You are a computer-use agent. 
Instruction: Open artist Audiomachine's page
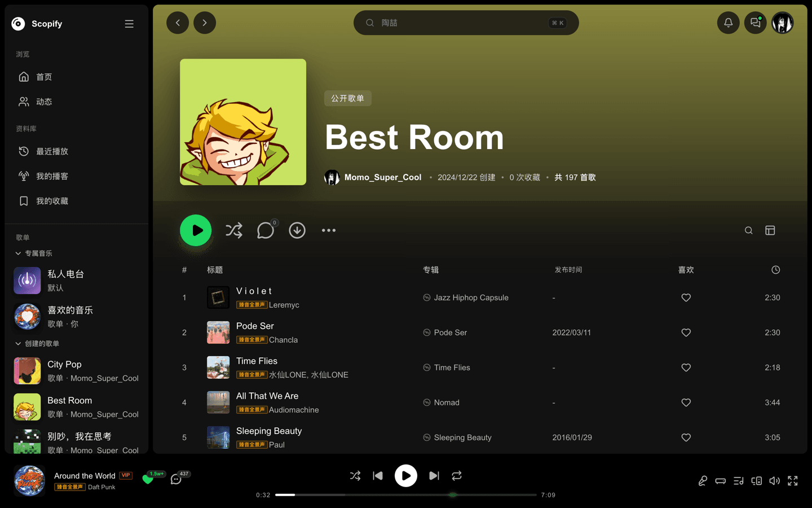click(x=294, y=410)
